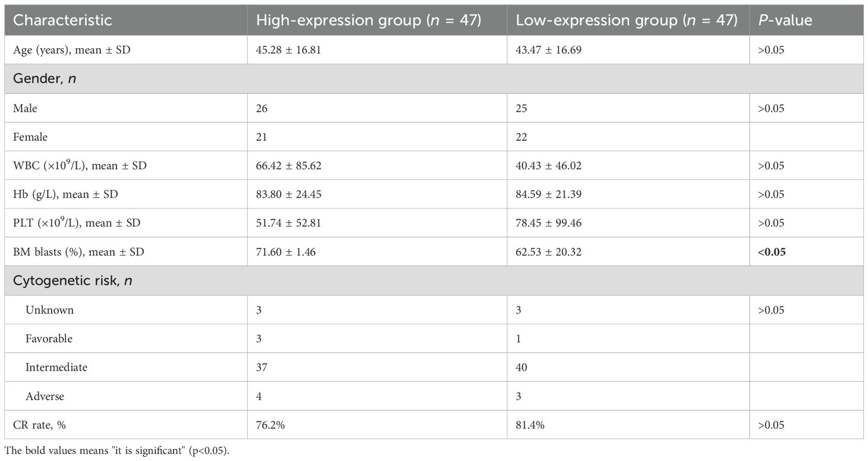This screenshot has height=461, width=868.
Task: Click the Female count 21 cell
Action: pyautogui.click(x=262, y=137)
